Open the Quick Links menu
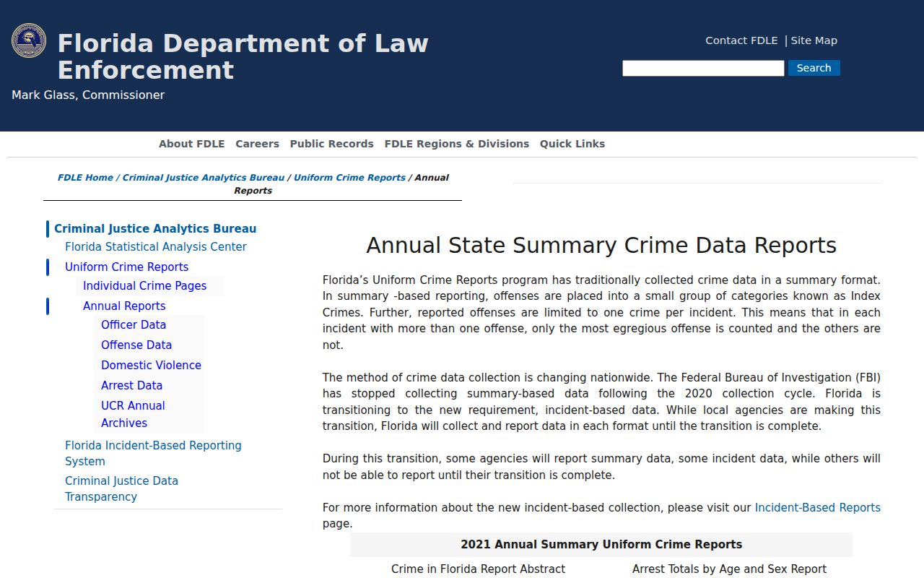 [572, 144]
